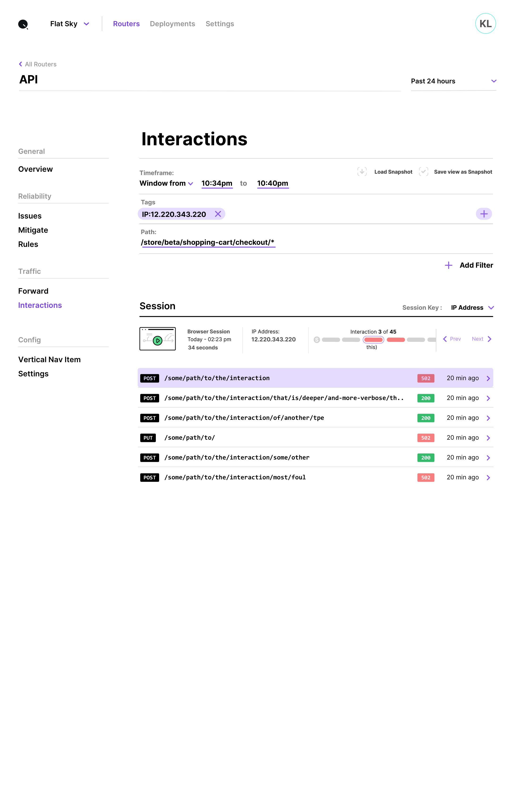
Task: Open Vertical Nav Item in sidebar
Action: (x=50, y=360)
